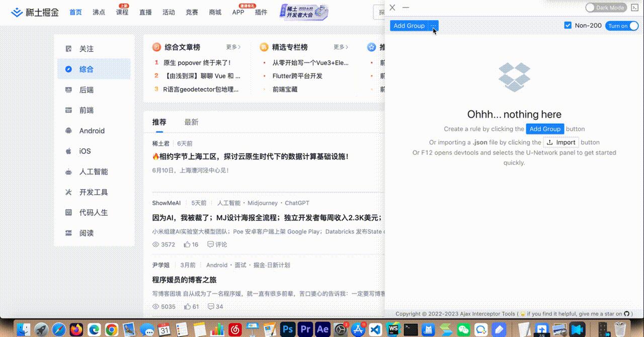Image resolution: width=644 pixels, height=337 pixels.
Task: Click the search input field at top
Action: pyautogui.click(x=381, y=12)
